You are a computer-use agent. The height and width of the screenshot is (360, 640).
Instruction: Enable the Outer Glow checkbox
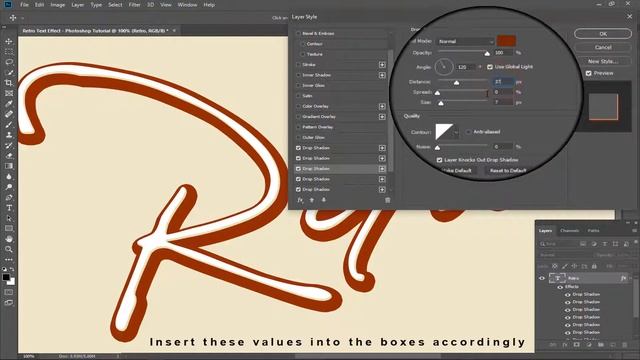click(298, 138)
